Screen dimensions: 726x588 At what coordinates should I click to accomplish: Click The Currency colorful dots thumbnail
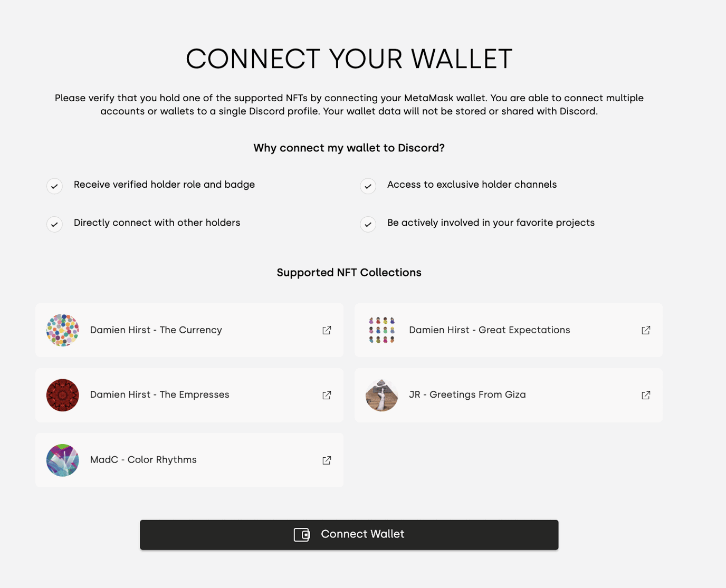pyautogui.click(x=63, y=330)
